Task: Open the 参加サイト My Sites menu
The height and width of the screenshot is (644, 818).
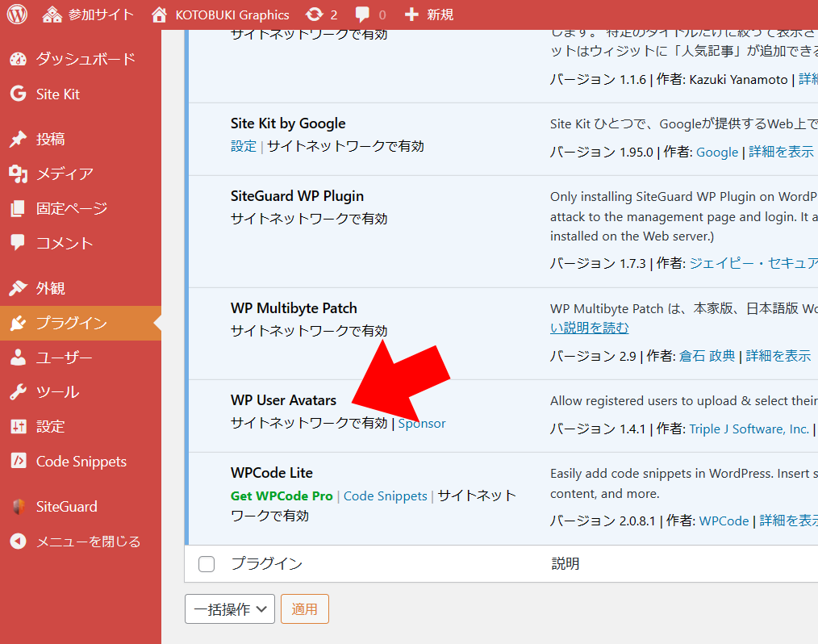Action: [x=89, y=15]
